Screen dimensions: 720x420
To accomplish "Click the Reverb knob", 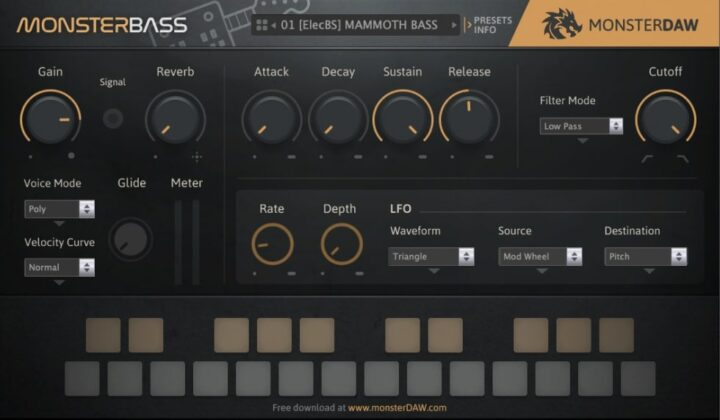I will click(x=175, y=119).
